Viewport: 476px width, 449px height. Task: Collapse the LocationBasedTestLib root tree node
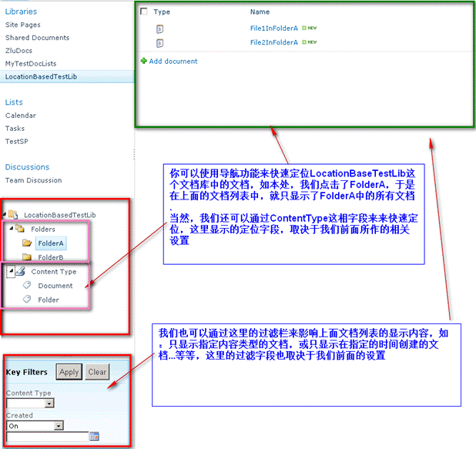click(x=4, y=214)
